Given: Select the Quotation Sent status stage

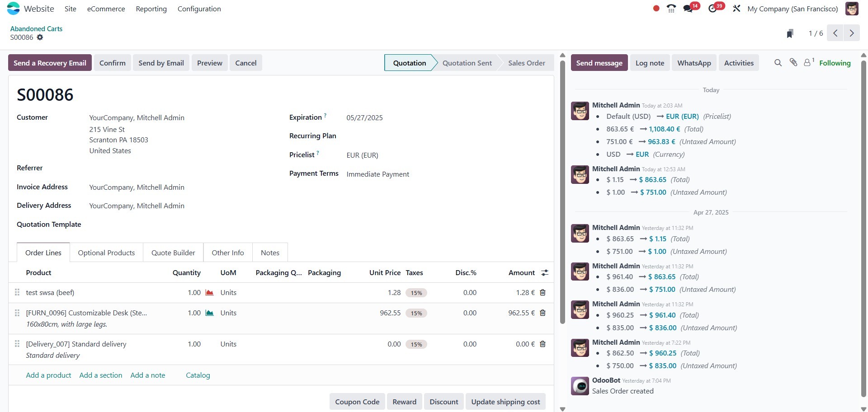Looking at the screenshot, I should [x=467, y=63].
